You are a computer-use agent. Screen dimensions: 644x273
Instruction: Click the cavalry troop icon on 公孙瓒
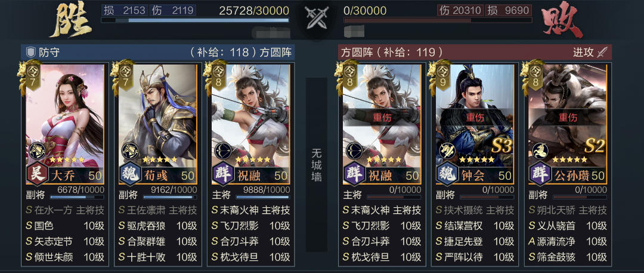tap(540, 151)
